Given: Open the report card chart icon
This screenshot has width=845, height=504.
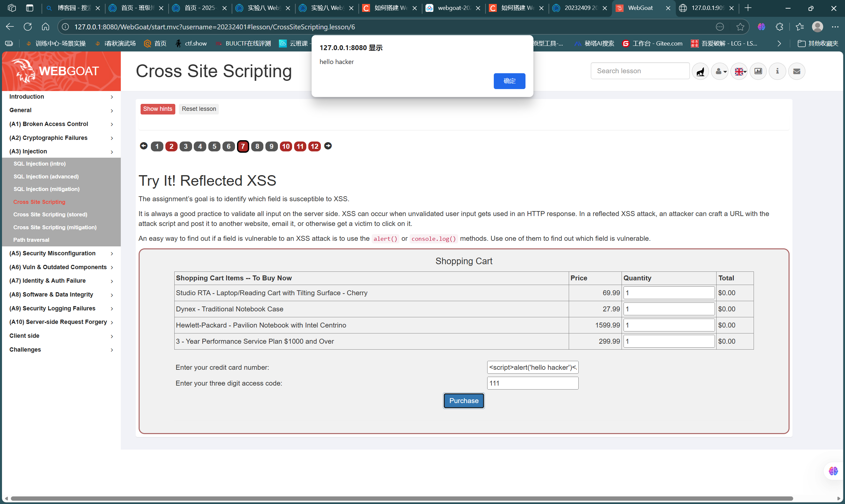Looking at the screenshot, I should coord(758,71).
